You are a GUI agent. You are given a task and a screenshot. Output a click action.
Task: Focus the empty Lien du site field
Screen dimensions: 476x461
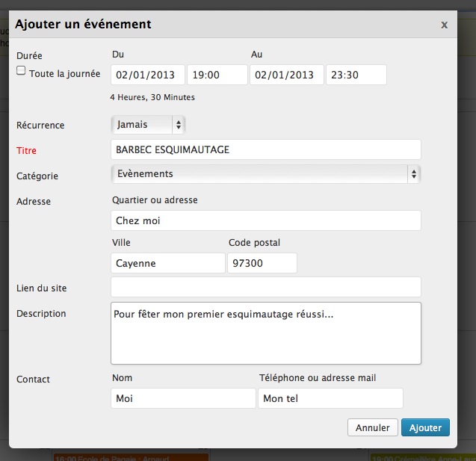pyautogui.click(x=265, y=287)
